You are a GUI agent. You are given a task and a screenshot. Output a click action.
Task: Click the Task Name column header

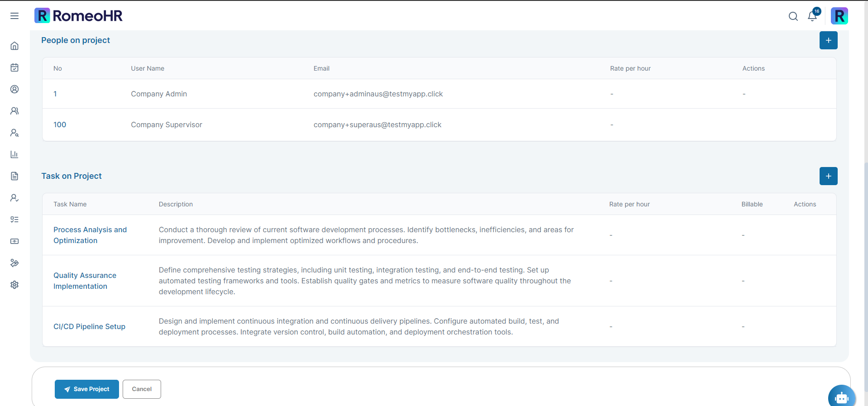(x=70, y=204)
